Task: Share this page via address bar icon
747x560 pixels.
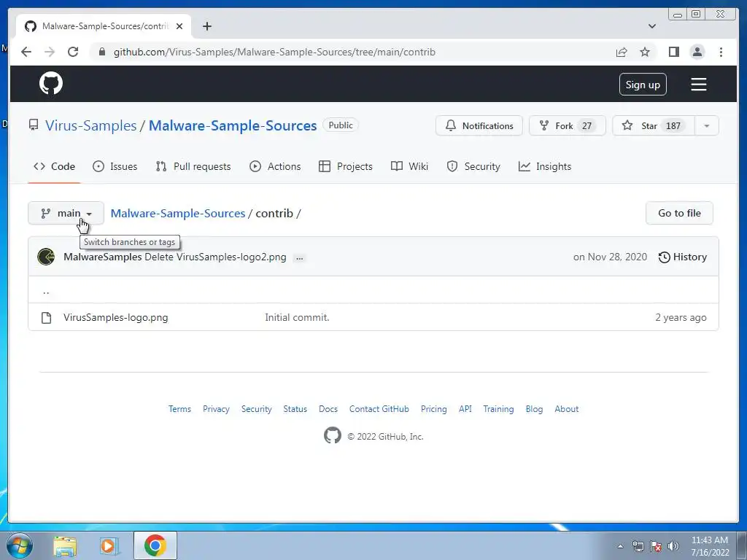Action: [x=622, y=52]
